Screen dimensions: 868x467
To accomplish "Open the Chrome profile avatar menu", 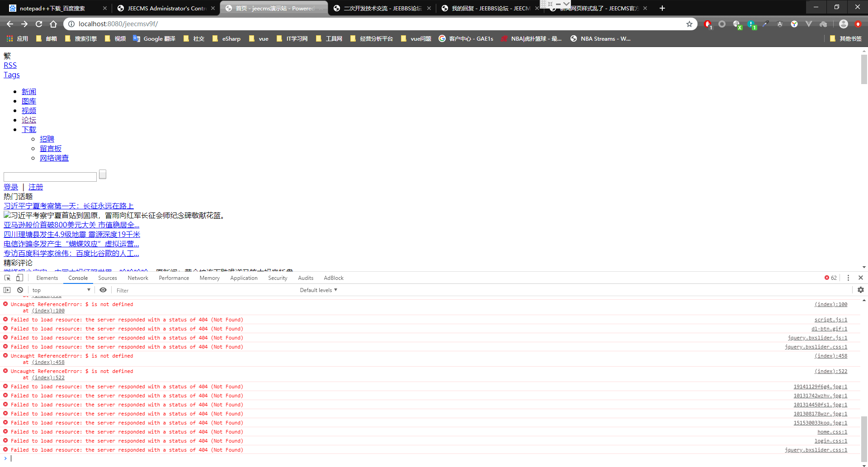I will tap(844, 24).
